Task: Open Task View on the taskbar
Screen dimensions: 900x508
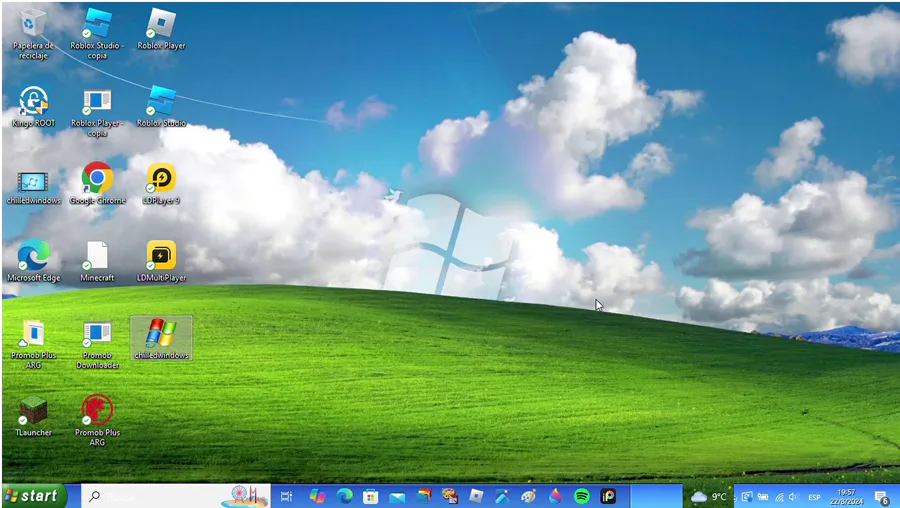Action: coord(286,497)
